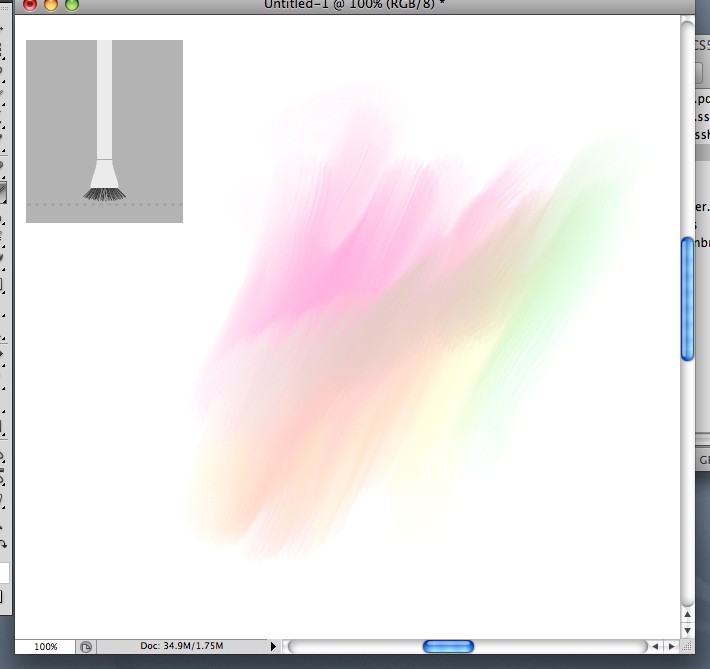Minimize the Untitled-1 window with yellow button

(x=51, y=5)
